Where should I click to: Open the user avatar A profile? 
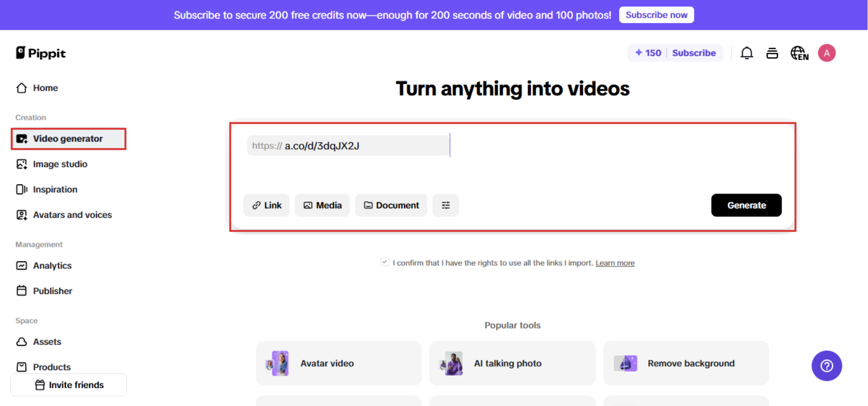pyautogui.click(x=826, y=53)
